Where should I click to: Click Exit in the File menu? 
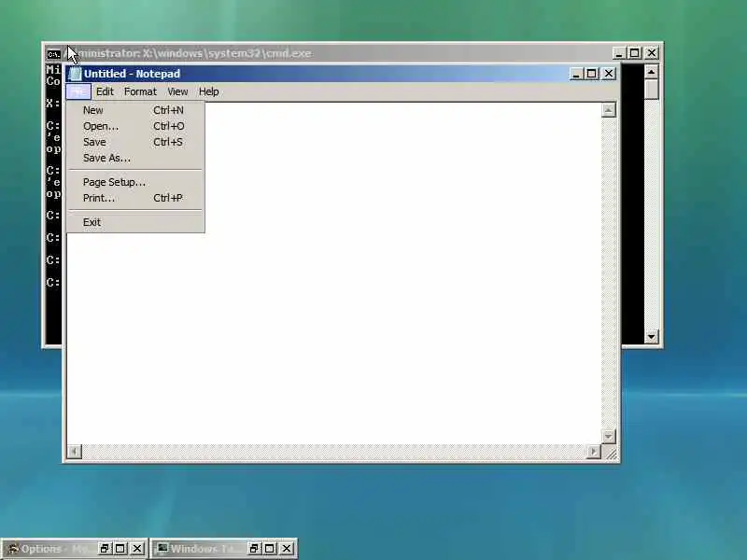135,222
